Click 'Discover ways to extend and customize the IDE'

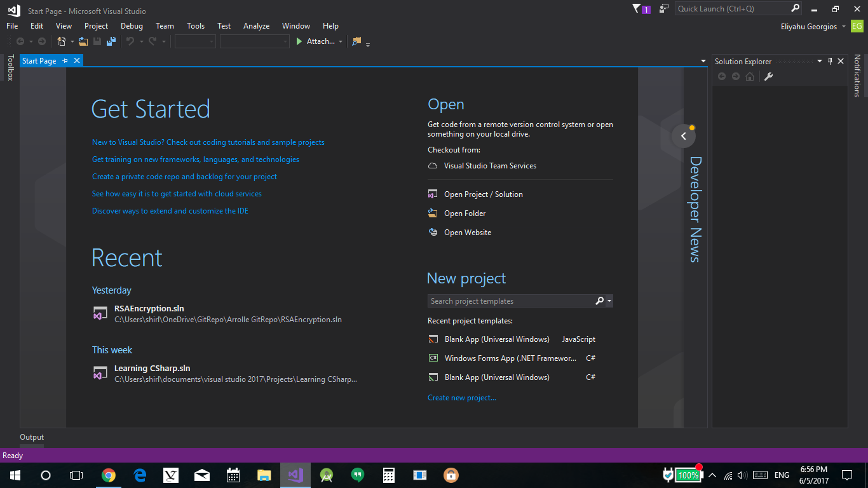click(x=170, y=211)
